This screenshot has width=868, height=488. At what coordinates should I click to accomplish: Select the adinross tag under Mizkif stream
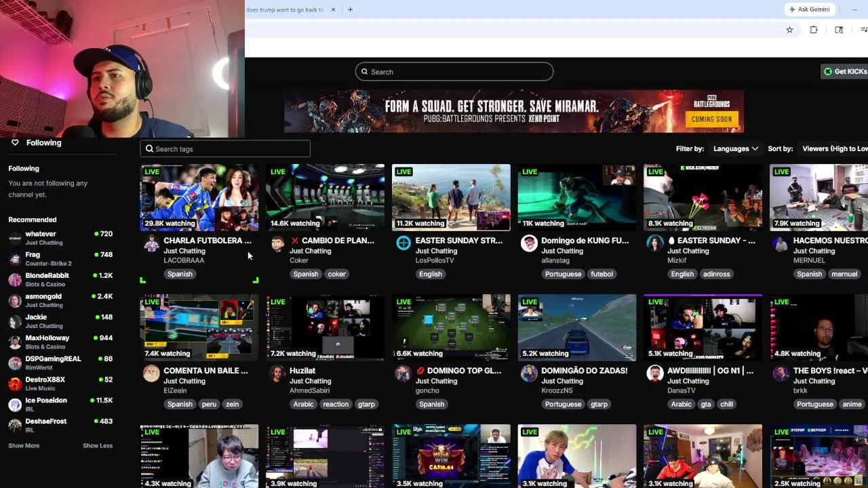717,274
